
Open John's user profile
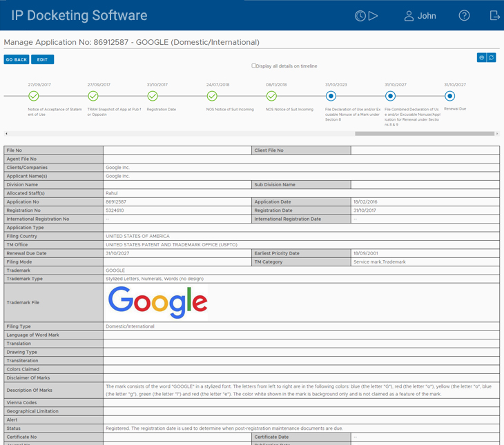[420, 16]
